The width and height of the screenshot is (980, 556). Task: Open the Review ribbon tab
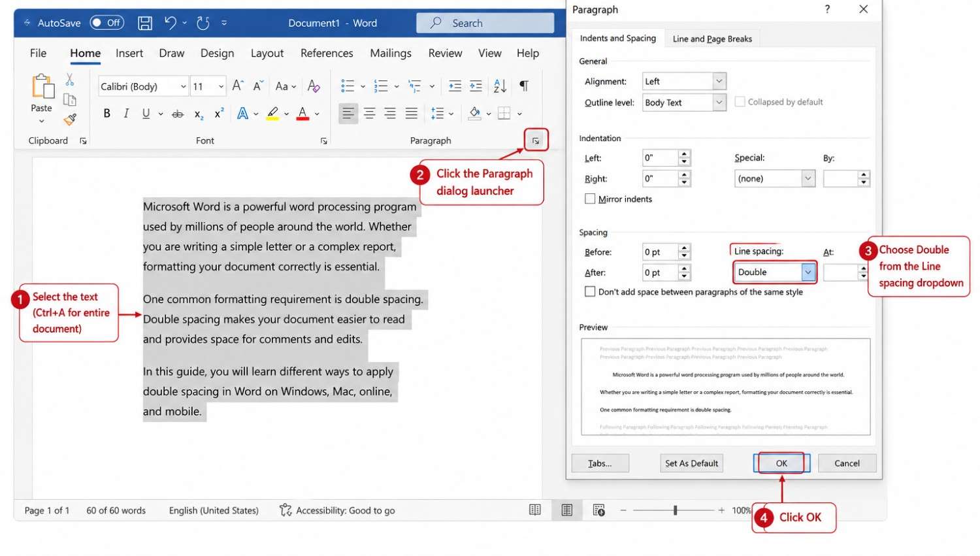point(445,54)
